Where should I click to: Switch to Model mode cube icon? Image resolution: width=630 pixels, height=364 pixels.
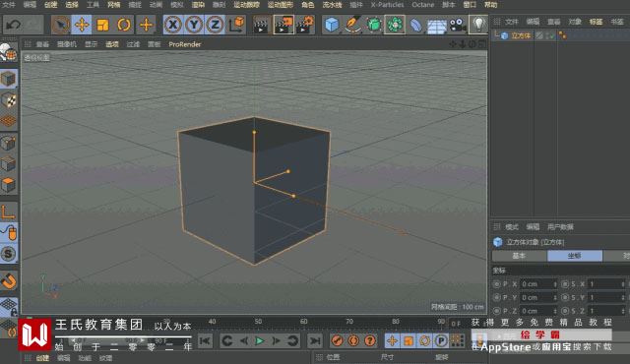pyautogui.click(x=9, y=79)
